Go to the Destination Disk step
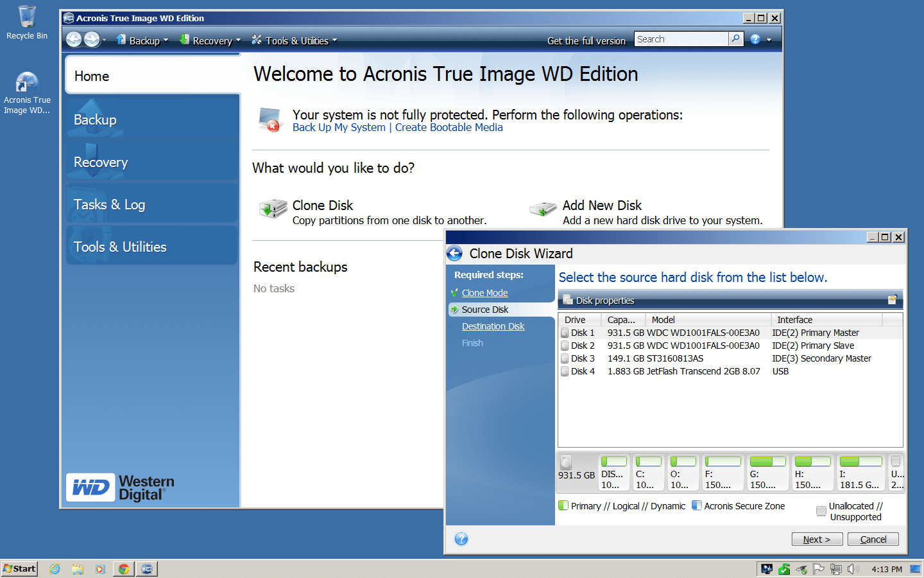 [x=493, y=326]
